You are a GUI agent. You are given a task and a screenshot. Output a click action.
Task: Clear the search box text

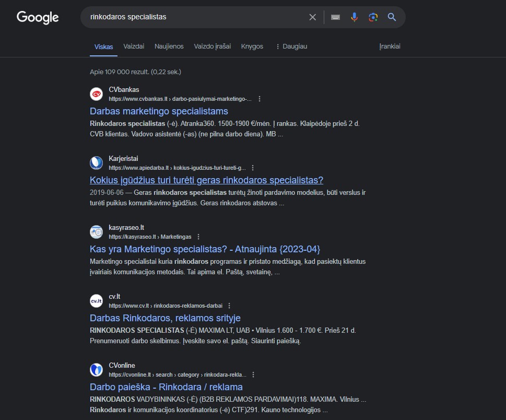(312, 17)
